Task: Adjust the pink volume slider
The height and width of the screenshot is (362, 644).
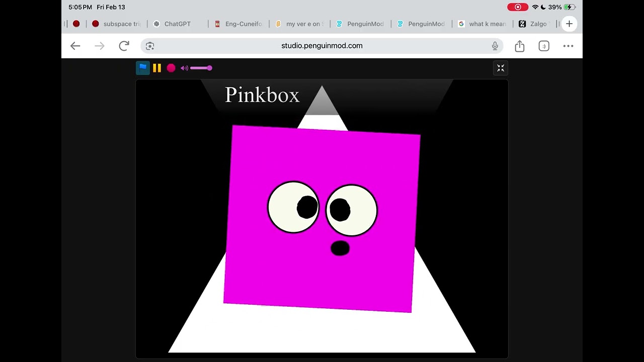Action: tap(201, 68)
